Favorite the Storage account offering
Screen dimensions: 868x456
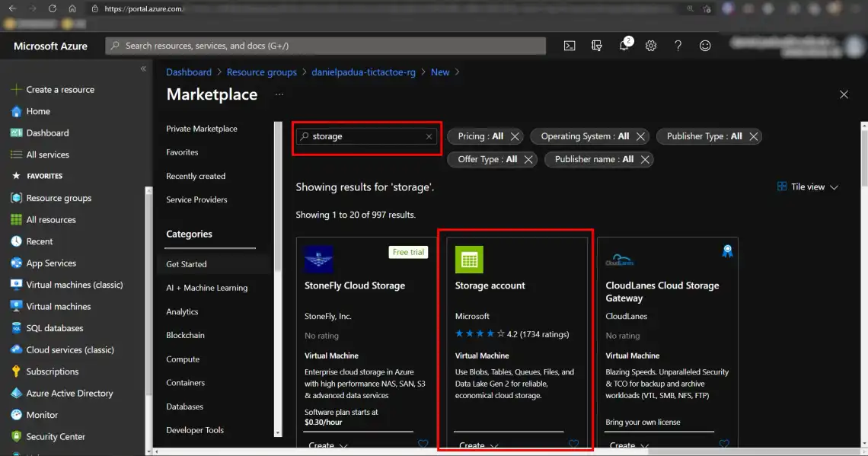(573, 443)
